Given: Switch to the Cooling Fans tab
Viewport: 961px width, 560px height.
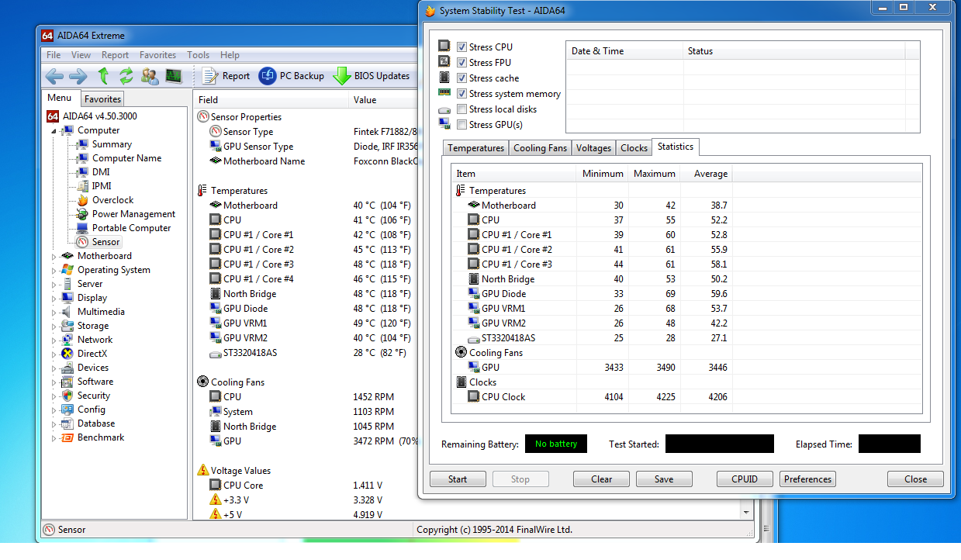Looking at the screenshot, I should coord(540,148).
